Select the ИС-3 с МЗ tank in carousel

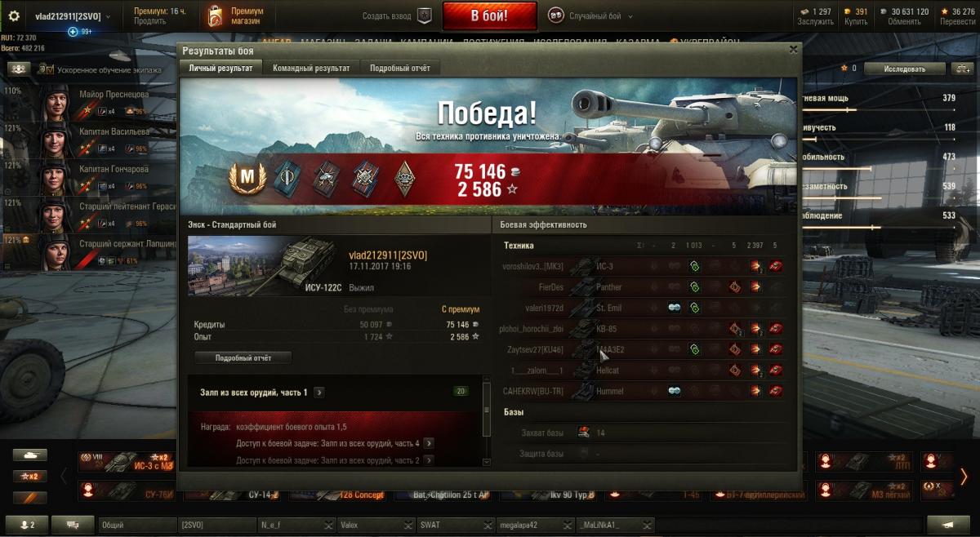click(127, 462)
